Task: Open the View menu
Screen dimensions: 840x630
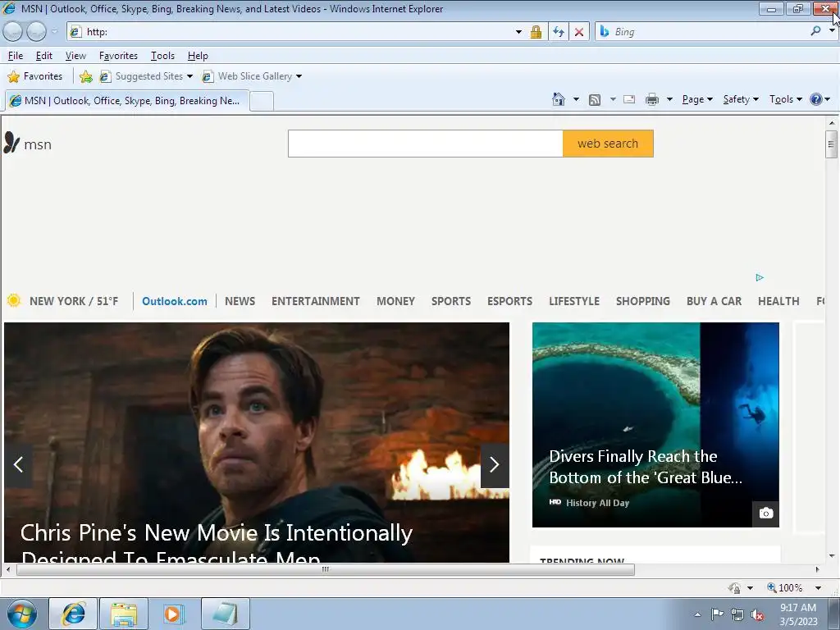Action: click(x=75, y=56)
